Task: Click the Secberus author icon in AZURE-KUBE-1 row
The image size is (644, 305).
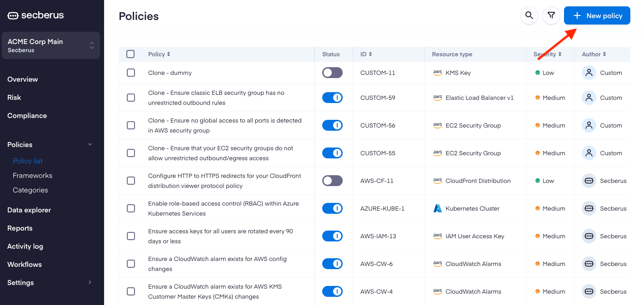Action: [x=589, y=208]
